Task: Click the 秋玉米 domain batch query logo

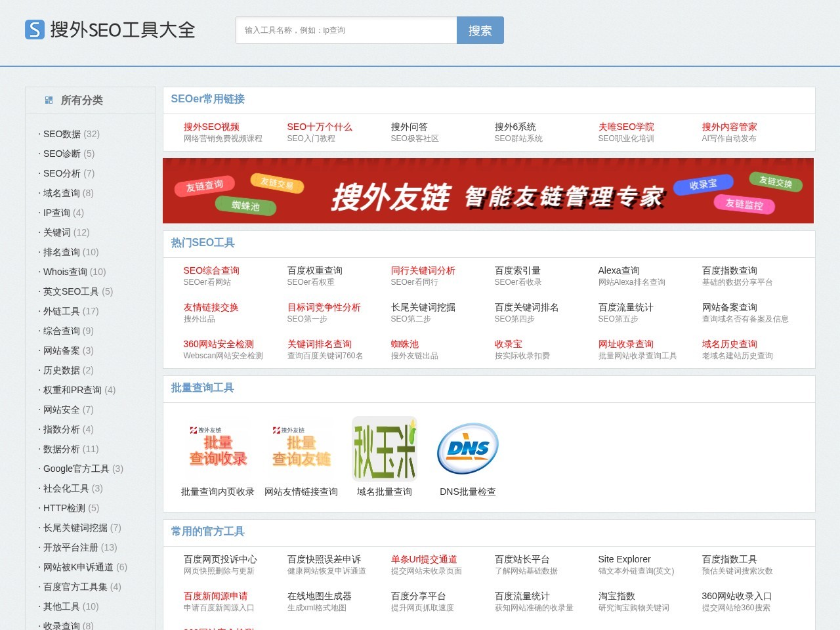Action: click(384, 448)
